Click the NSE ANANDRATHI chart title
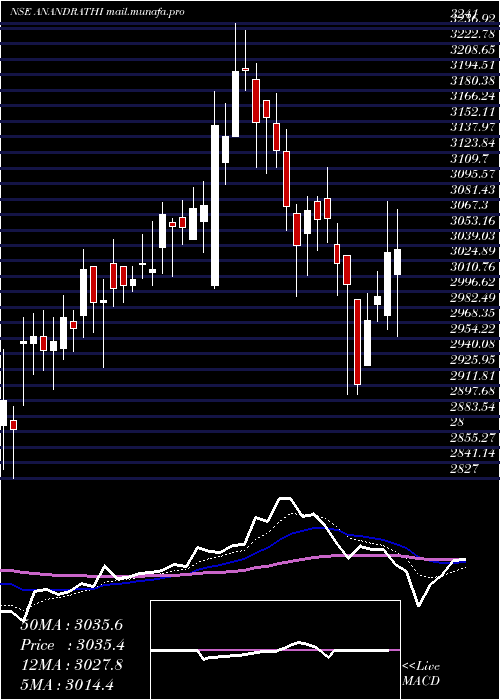 (x=97, y=13)
